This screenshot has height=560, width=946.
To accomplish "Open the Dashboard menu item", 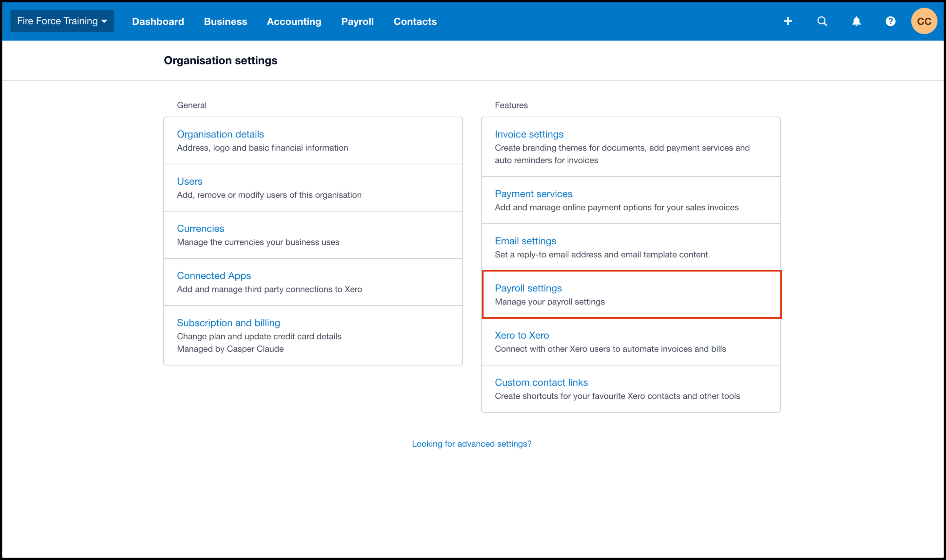I will [158, 22].
